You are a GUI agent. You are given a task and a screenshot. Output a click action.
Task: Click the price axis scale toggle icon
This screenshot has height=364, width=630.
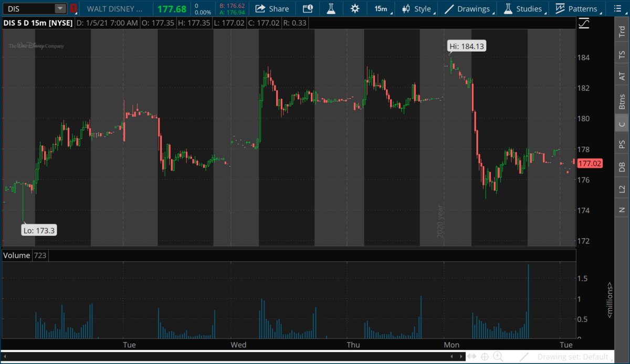pos(584,24)
